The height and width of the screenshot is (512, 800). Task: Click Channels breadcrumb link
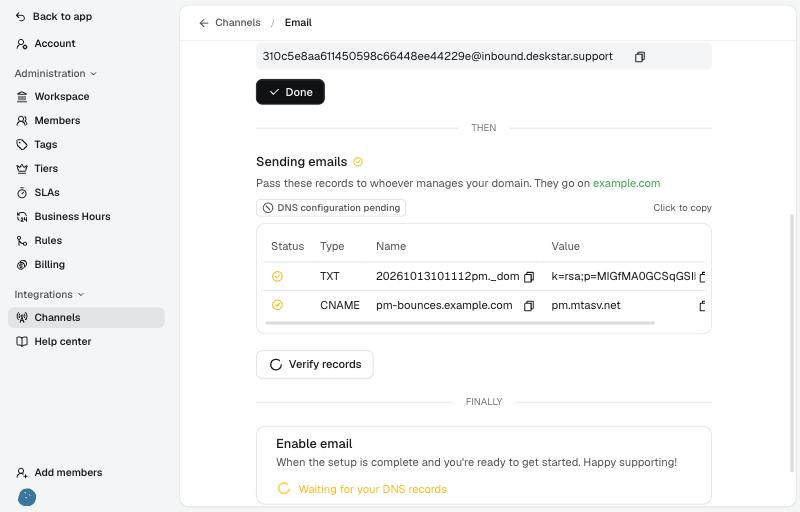point(238,23)
